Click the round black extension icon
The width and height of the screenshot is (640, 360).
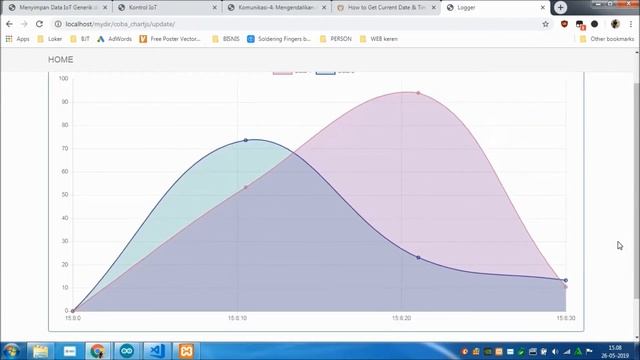click(595, 24)
